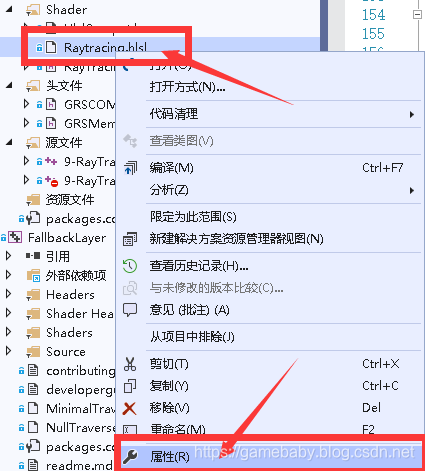Viewport: 425px width, 471px height.
Task: Click the excluded 9-RayTra cpp icon
Action: 52,181
